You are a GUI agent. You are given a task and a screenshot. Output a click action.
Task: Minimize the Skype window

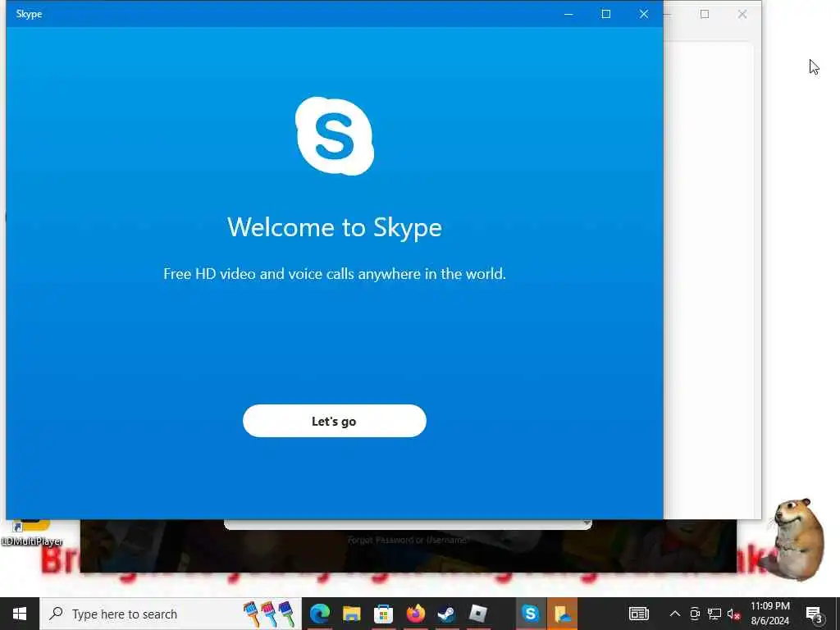pyautogui.click(x=568, y=14)
